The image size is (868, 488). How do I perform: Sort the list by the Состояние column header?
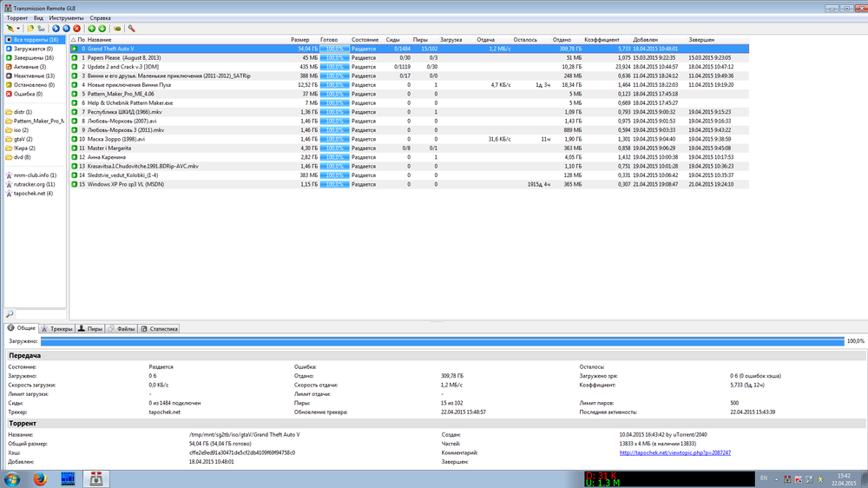[365, 40]
